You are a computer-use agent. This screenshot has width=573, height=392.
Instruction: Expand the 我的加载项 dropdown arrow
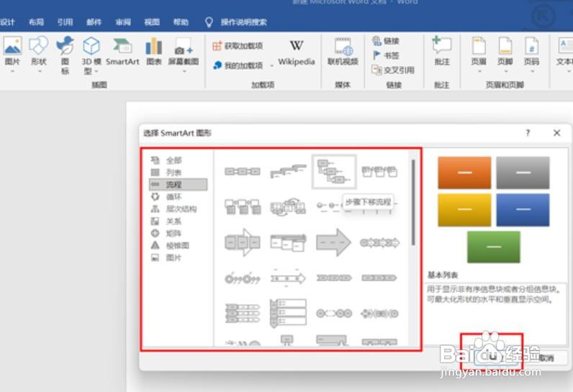271,65
